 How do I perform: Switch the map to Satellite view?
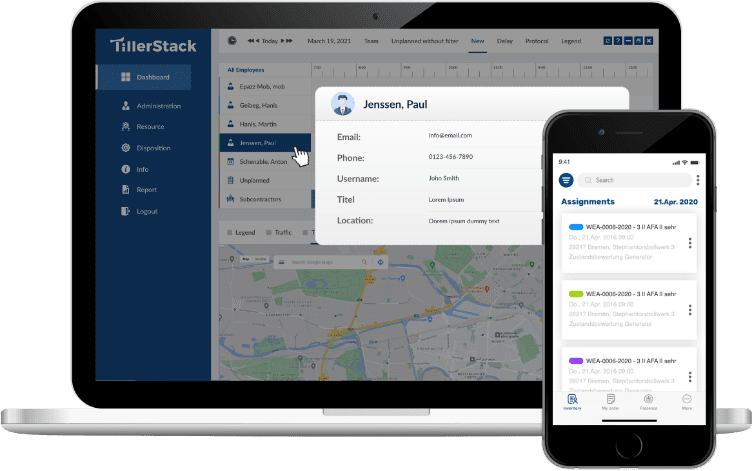pyautogui.click(x=260, y=259)
